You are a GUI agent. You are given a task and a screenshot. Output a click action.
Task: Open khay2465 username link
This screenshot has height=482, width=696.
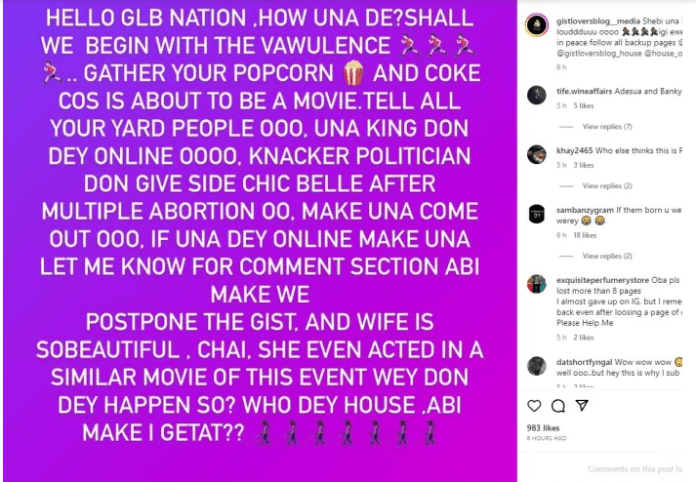point(574,150)
